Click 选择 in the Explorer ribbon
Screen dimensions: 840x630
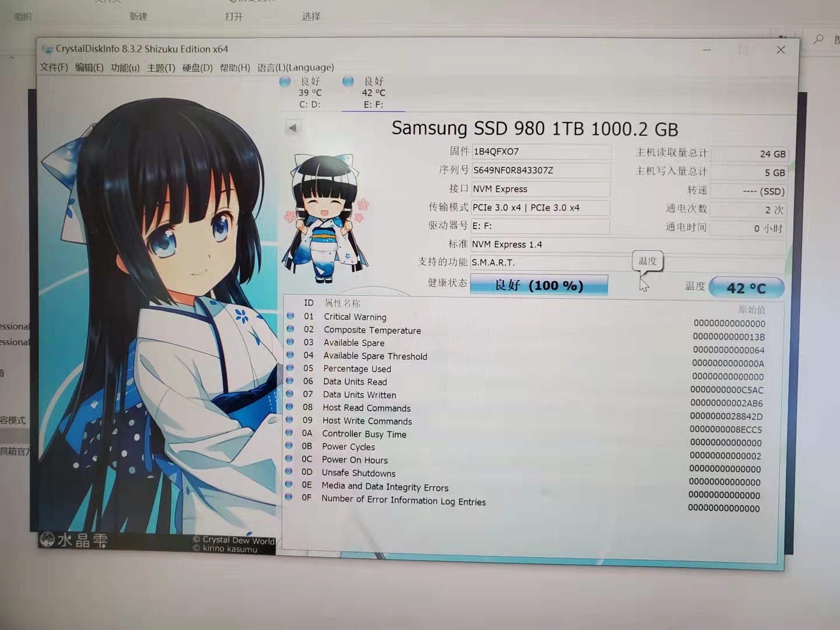pyautogui.click(x=311, y=16)
